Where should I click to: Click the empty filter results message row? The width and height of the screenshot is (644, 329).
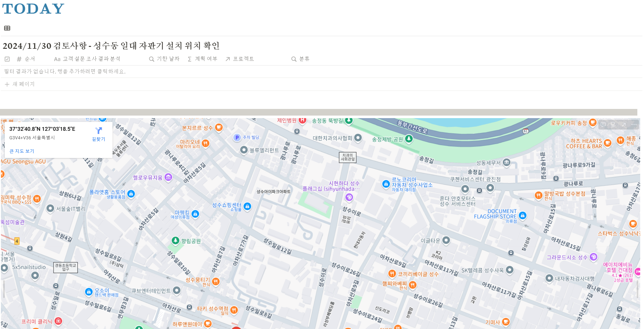coord(322,72)
